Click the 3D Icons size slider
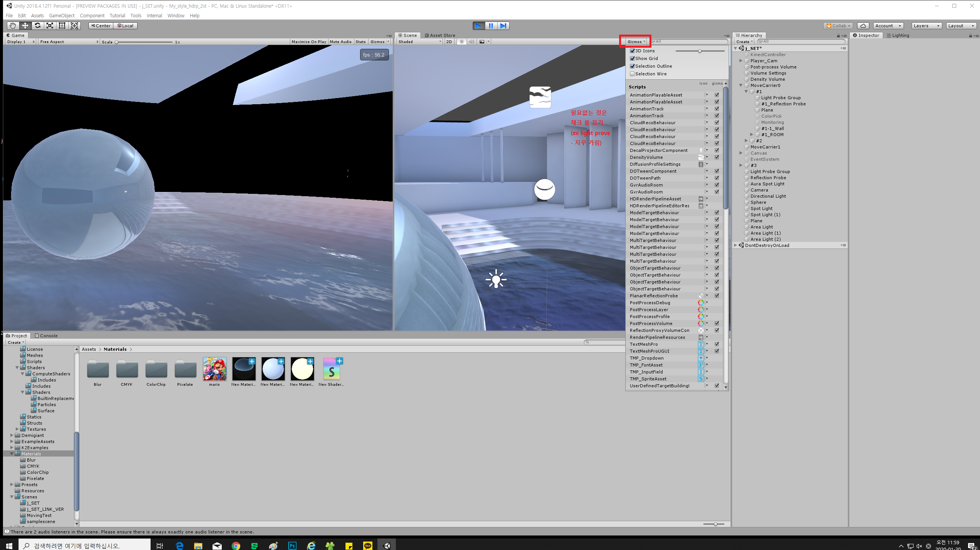Screen dimensions: 980x550 point(699,51)
